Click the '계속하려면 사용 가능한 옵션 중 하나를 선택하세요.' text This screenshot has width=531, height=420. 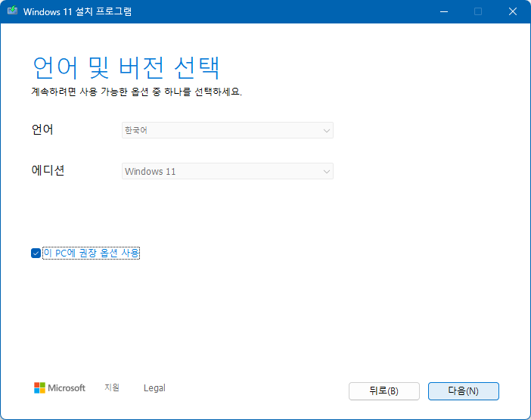click(x=136, y=92)
